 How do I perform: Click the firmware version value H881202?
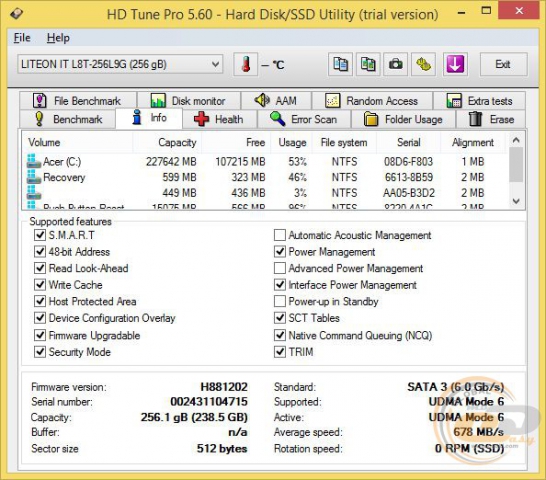coord(224,387)
